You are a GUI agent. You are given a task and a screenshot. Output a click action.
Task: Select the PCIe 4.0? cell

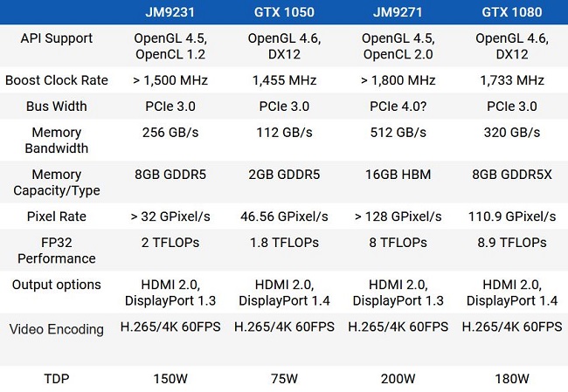tap(398, 107)
